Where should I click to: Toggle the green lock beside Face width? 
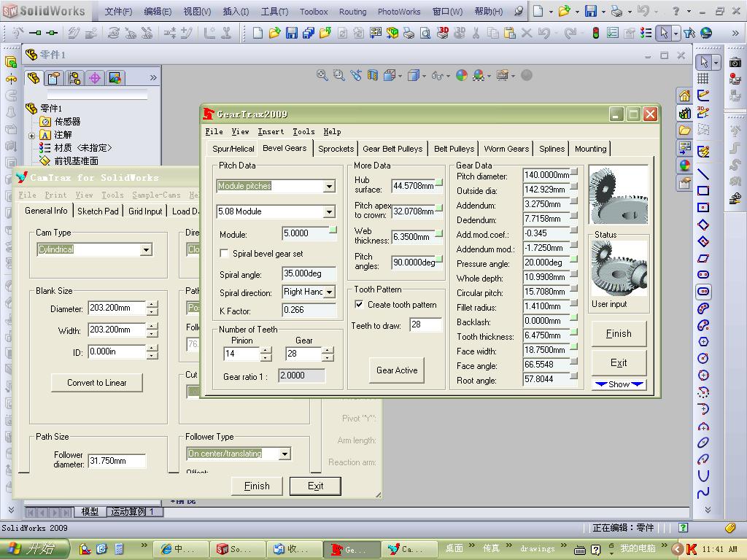tap(574, 346)
